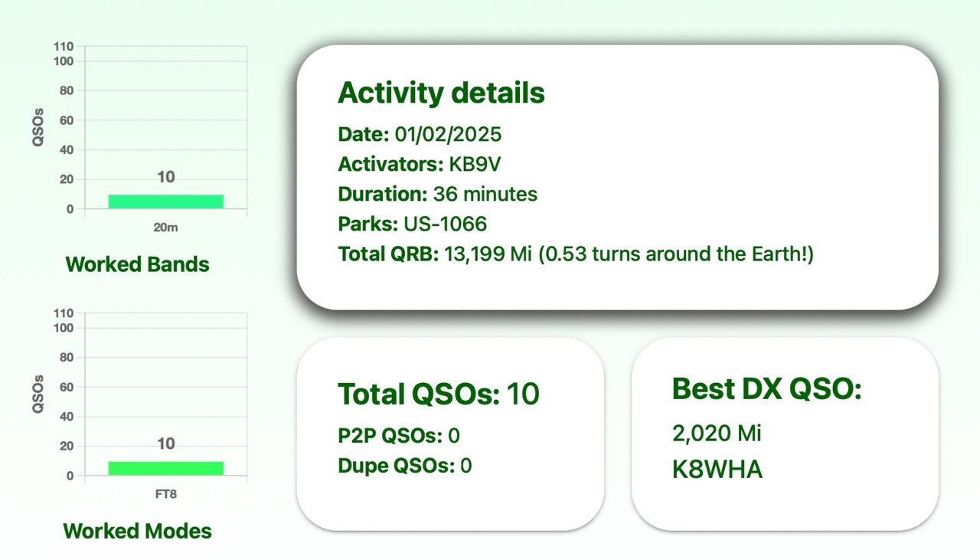Screen dimensions: 980x560
Task: Click the Best DX QSO heading
Action: (x=767, y=389)
